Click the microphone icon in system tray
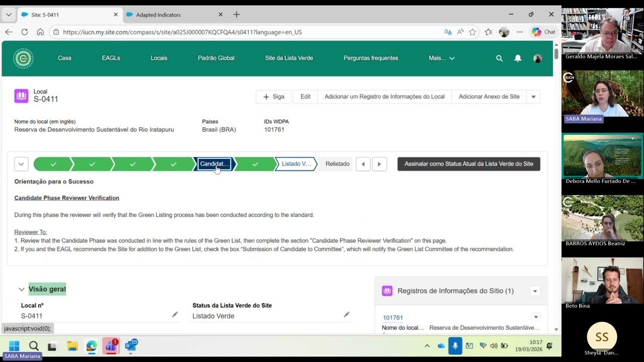The image size is (644, 362). (x=455, y=346)
